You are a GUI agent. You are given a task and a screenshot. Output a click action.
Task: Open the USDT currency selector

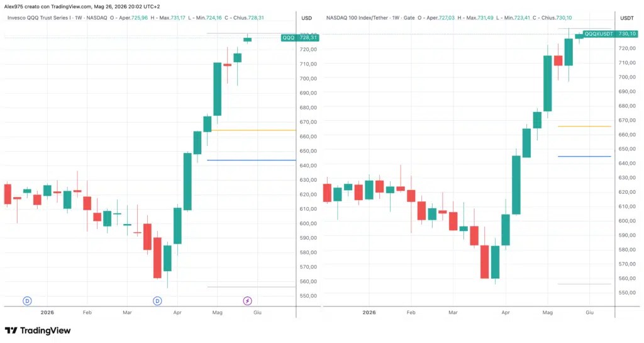(627, 18)
